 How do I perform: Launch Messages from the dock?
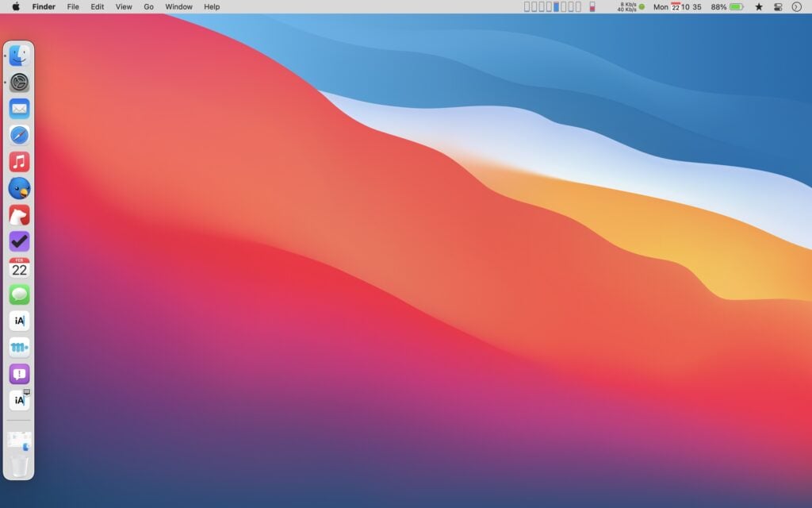pos(19,294)
